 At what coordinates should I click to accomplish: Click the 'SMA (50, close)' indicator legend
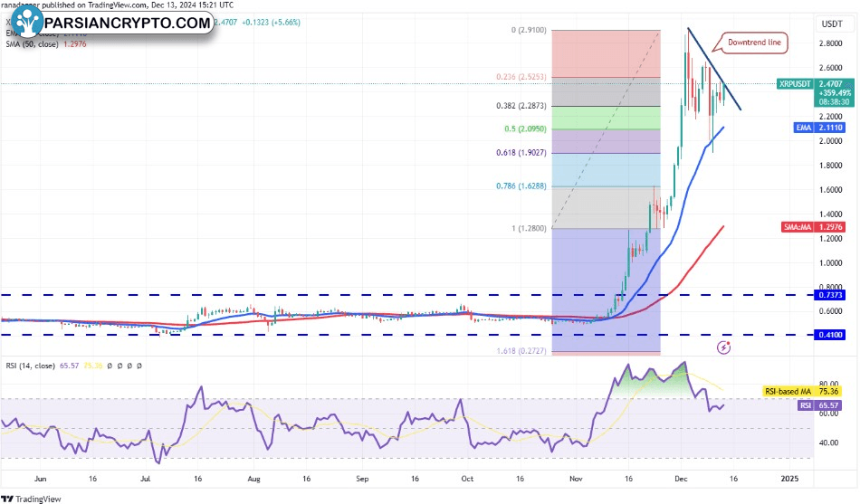click(32, 43)
